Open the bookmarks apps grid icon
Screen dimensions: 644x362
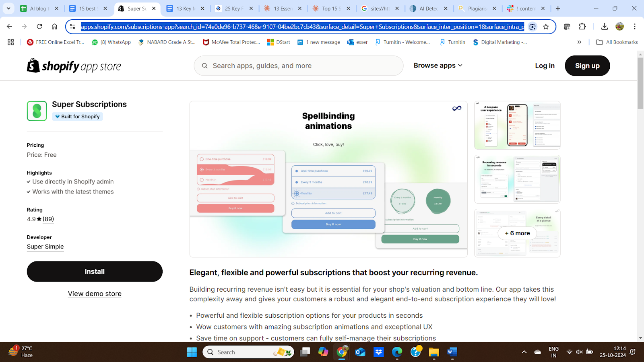tap(11, 42)
